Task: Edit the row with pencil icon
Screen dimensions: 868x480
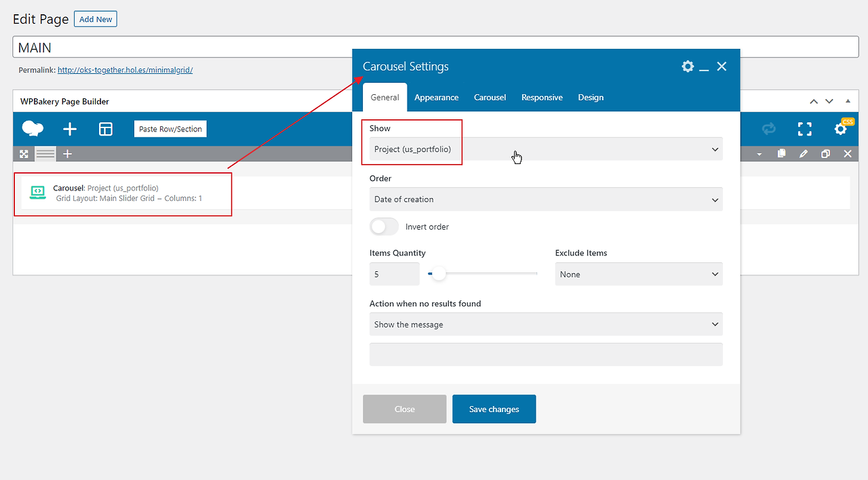Action: coord(804,154)
